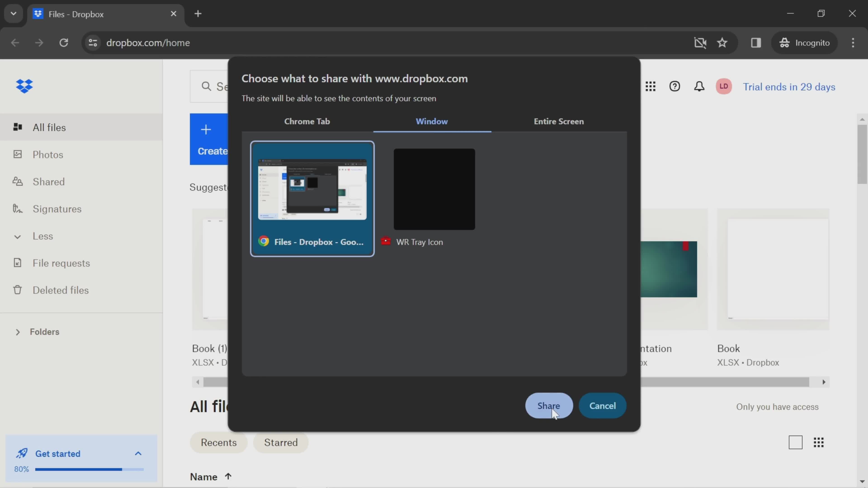Screen dimensions: 868x488
Task: Open the help question mark icon
Action: pos(675,87)
